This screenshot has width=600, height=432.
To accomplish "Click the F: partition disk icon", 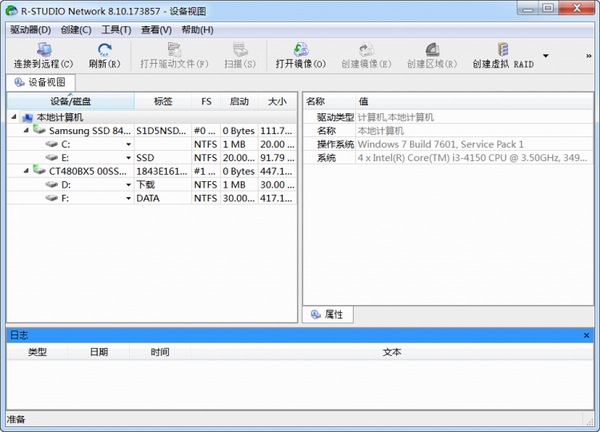I will [52, 198].
